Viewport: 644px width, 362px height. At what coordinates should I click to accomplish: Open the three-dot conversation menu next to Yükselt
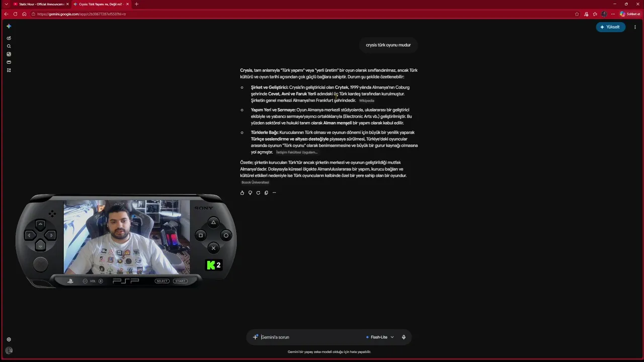635,27
